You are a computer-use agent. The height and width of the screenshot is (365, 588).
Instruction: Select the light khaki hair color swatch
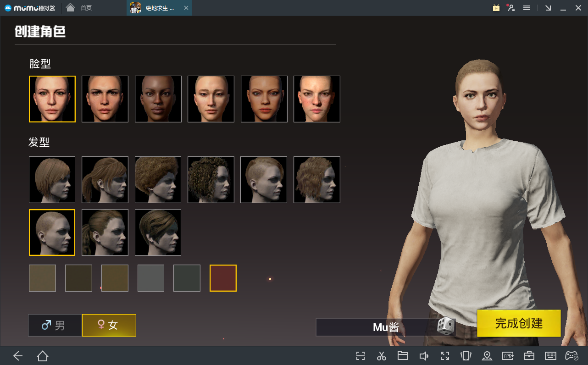point(43,278)
